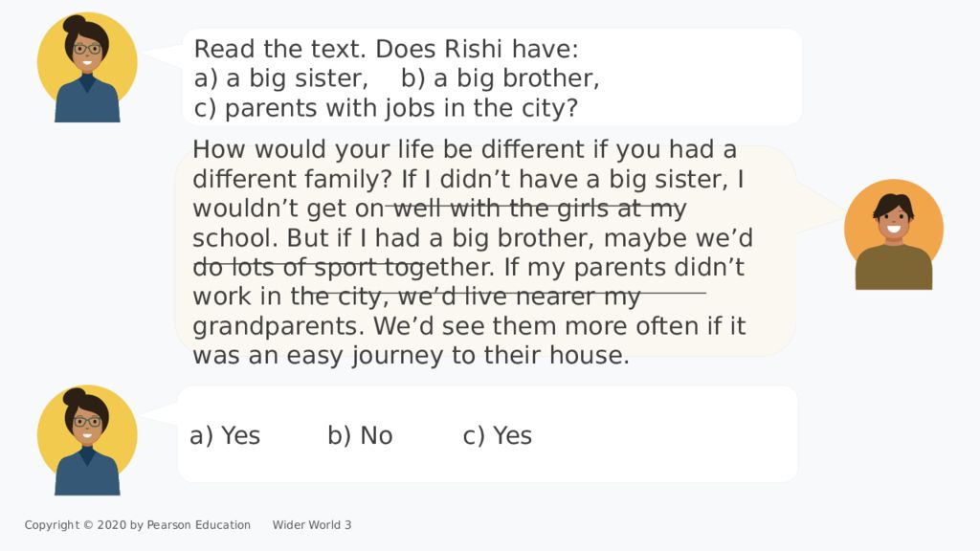Select the question speech bubble at top
The width and height of the screenshot is (980, 551).
(x=492, y=77)
